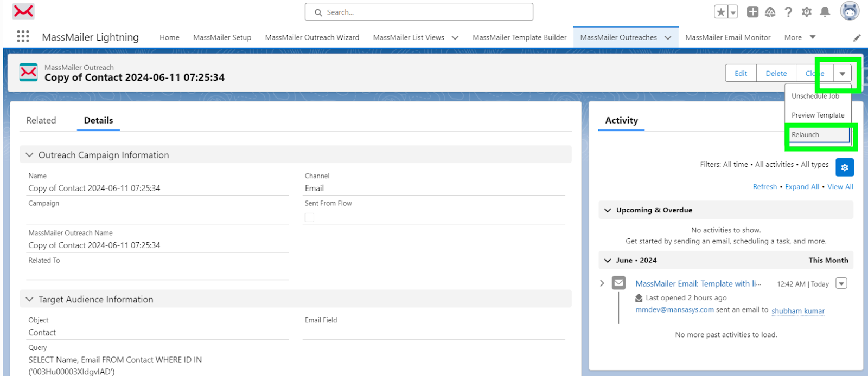This screenshot has height=376, width=868.
Task: Open the mmdev@mansasys.com link
Action: 674,310
